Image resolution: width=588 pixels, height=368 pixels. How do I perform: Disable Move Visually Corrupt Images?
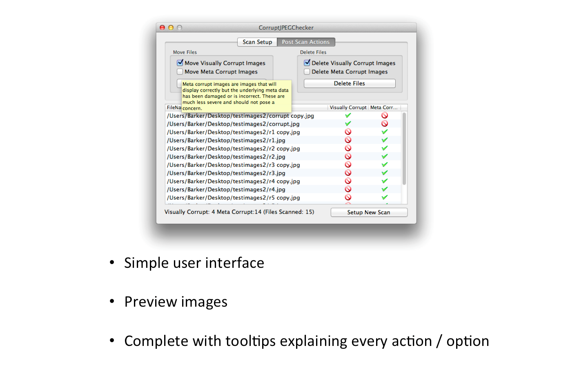click(180, 63)
